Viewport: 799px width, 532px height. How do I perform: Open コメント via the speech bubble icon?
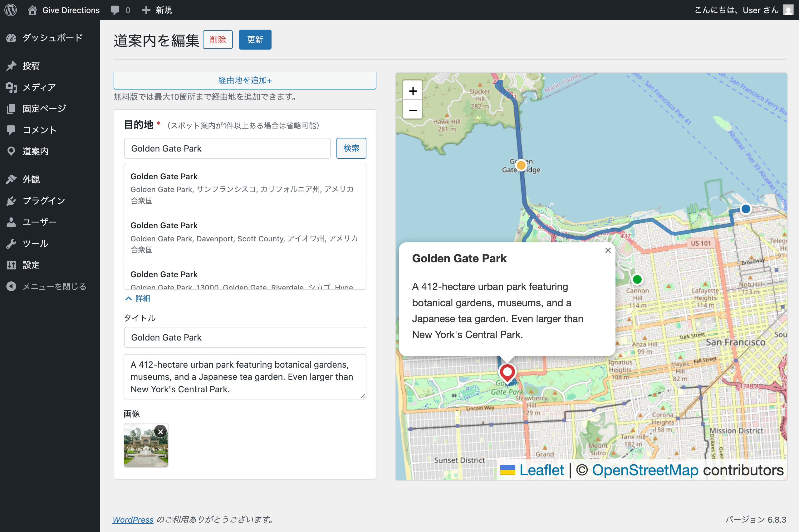39,130
